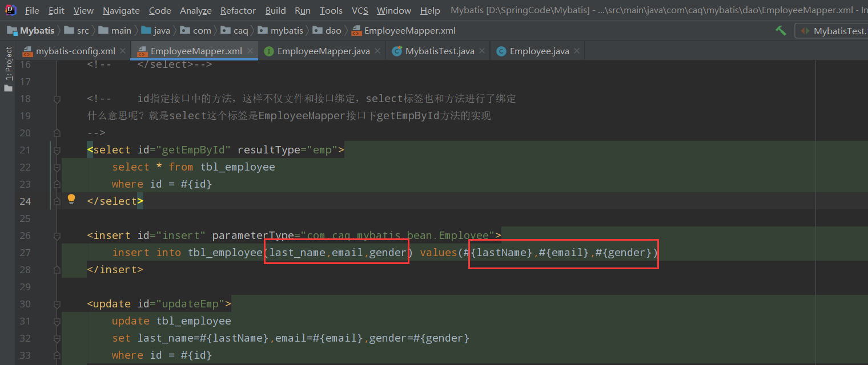868x365 pixels.
Task: Close the MybatisTest.java tab
Action: click(482, 51)
